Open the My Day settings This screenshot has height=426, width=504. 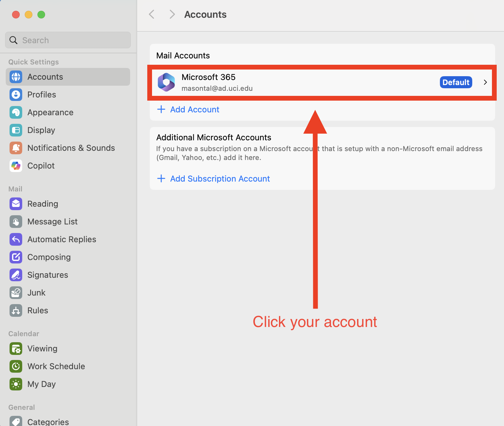tap(68, 384)
